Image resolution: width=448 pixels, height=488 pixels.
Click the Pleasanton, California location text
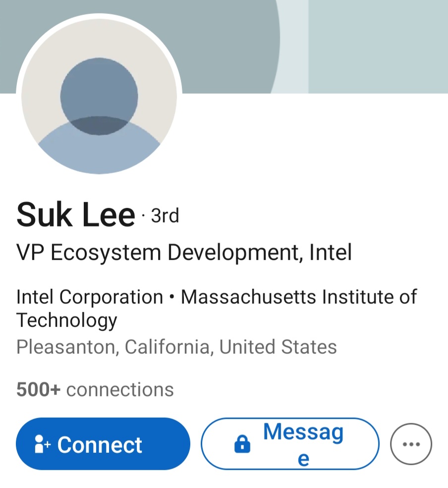[176, 347]
